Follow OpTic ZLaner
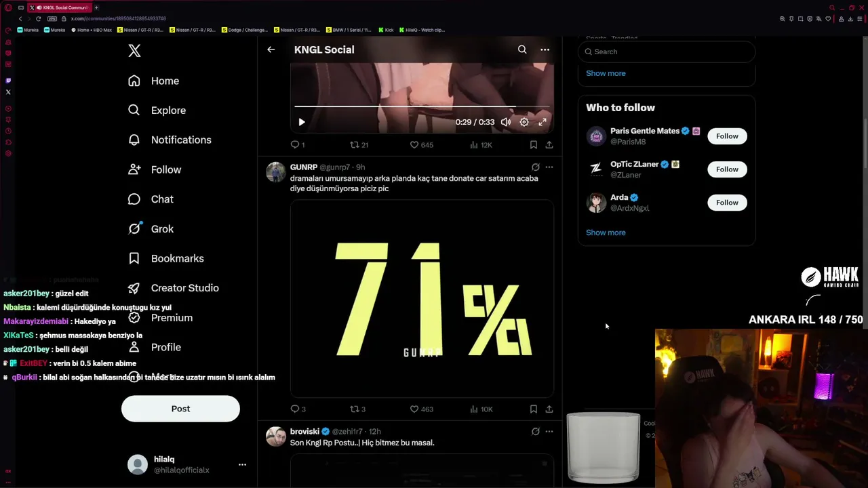Viewport: 868px width, 488px height. point(727,169)
